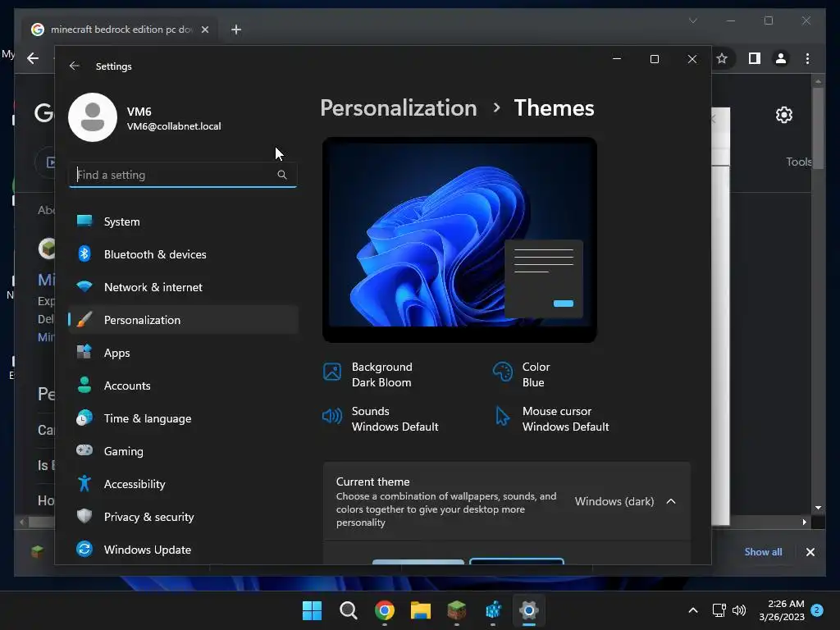840x630 pixels.
Task: Open the taskbar clock and date
Action: tap(782, 610)
